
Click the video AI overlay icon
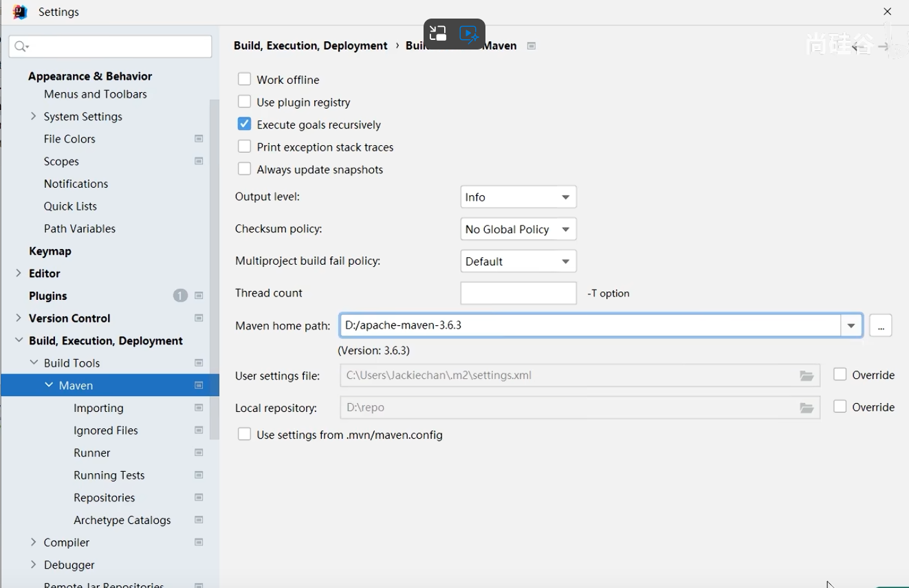click(x=469, y=34)
